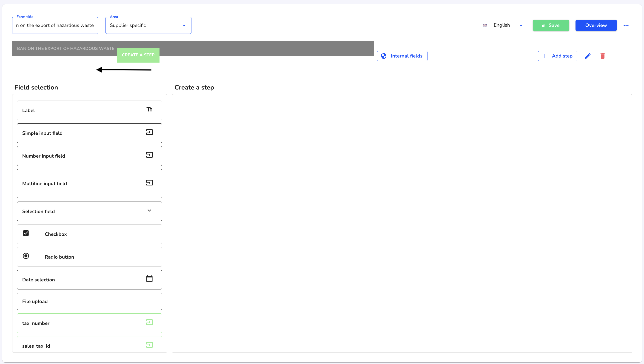Click the Form title input field

pyautogui.click(x=55, y=25)
